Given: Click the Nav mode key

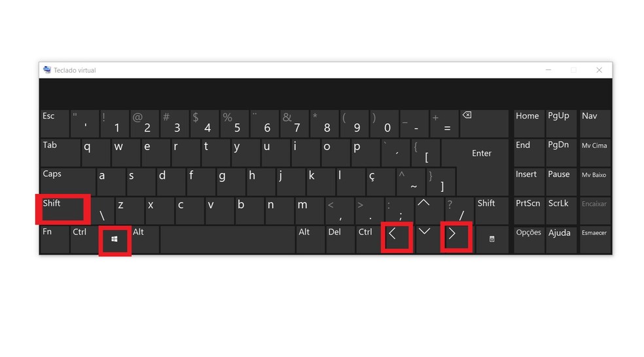Looking at the screenshot, I should pyautogui.click(x=595, y=123).
